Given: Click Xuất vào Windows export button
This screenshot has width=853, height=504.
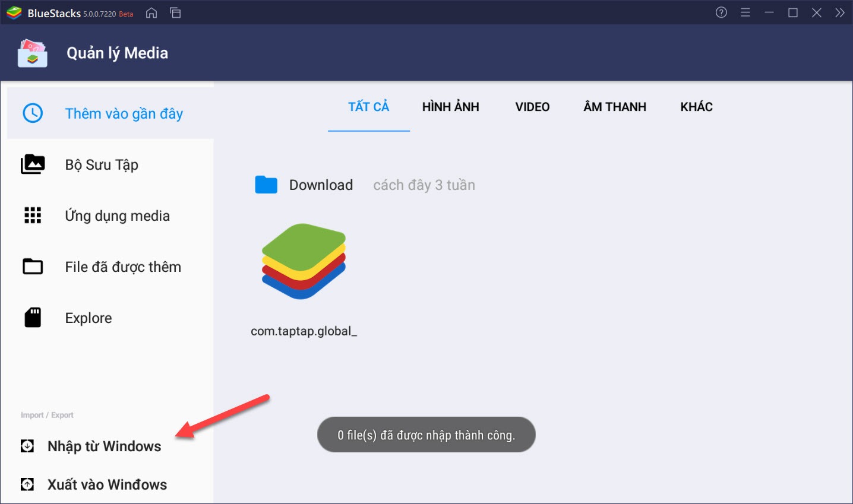Looking at the screenshot, I should click(108, 484).
